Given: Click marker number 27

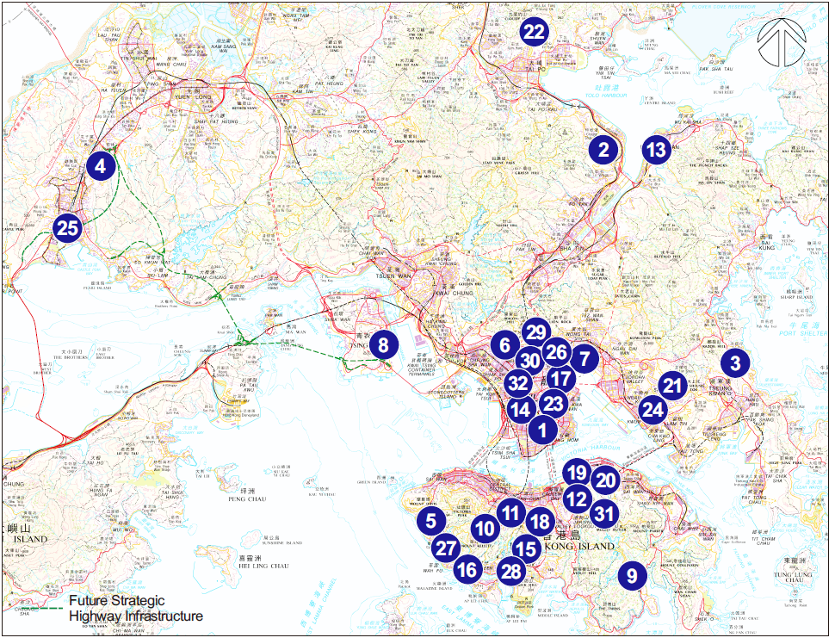Looking at the screenshot, I should tap(446, 548).
